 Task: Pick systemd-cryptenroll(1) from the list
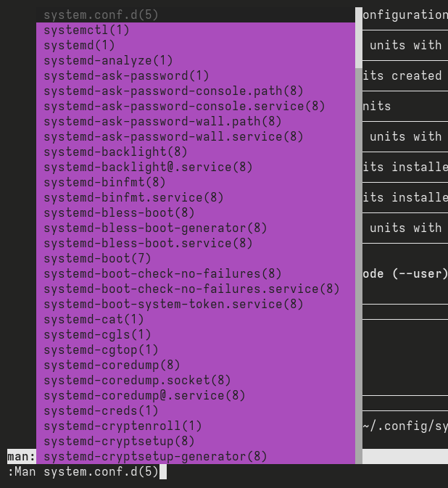[196, 426]
